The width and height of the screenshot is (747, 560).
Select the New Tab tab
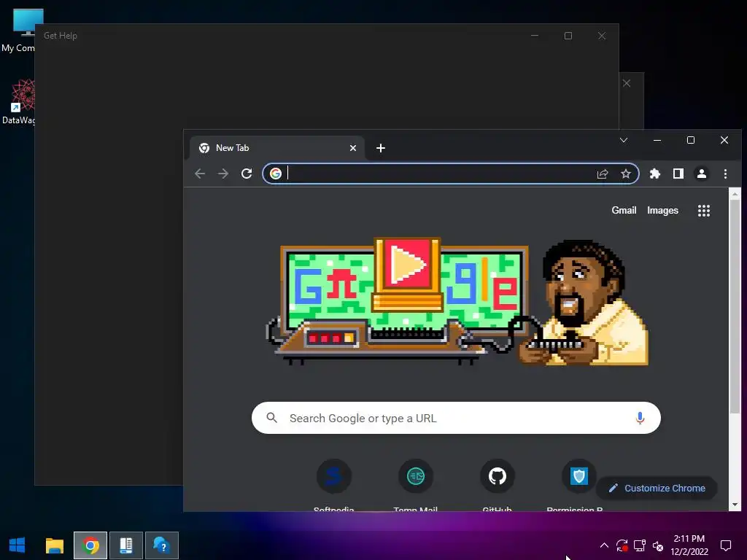[277, 148]
